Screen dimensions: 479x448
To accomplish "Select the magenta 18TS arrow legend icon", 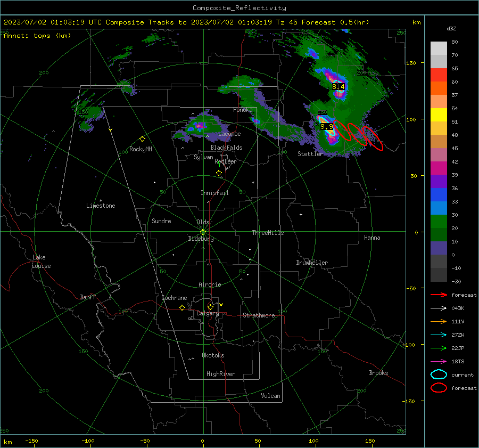I will tap(439, 362).
